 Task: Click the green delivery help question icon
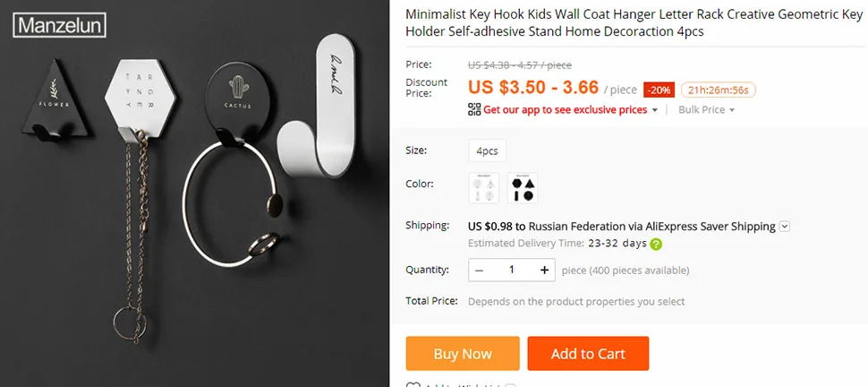(x=656, y=244)
